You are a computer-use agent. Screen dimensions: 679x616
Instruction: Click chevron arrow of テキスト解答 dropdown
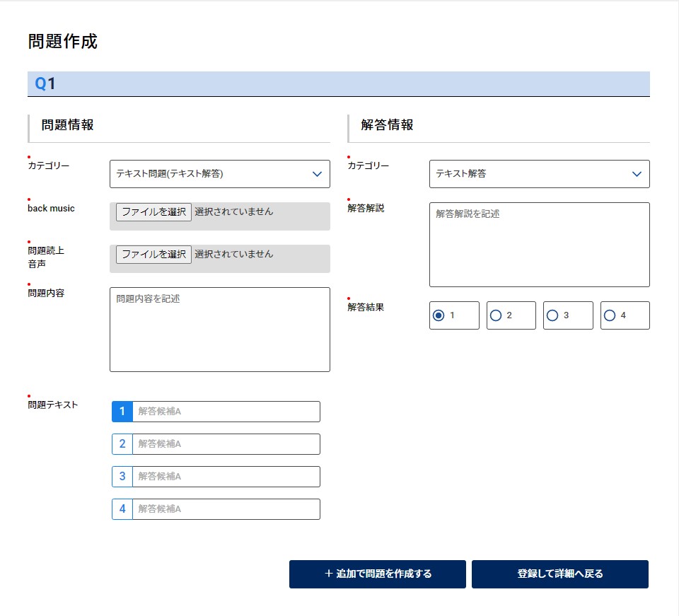point(636,174)
